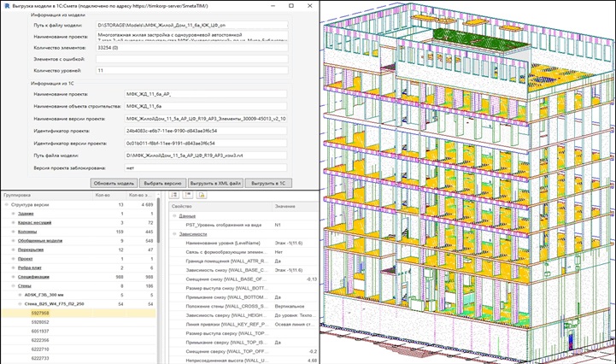Collapse the Зависимости property section
616x364 pixels.
point(173,233)
